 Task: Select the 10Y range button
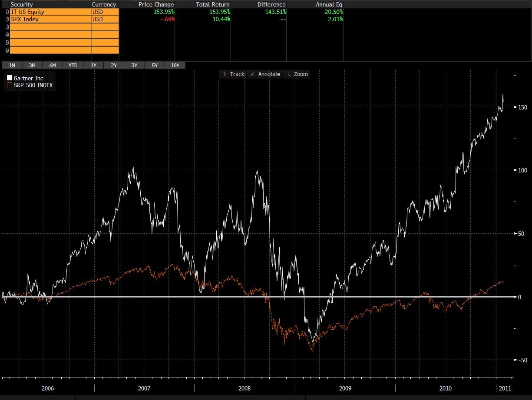tap(175, 66)
